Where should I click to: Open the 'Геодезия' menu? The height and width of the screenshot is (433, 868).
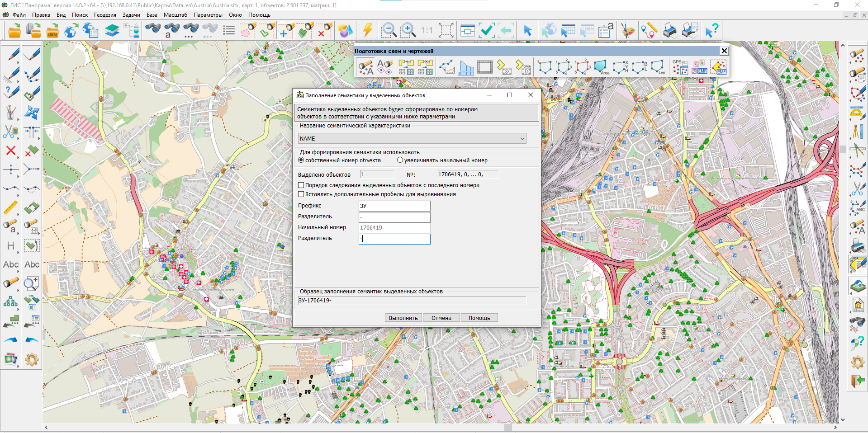click(x=105, y=15)
